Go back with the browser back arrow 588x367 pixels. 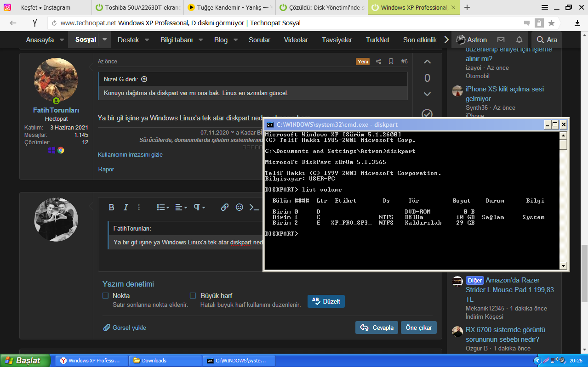pyautogui.click(x=13, y=23)
